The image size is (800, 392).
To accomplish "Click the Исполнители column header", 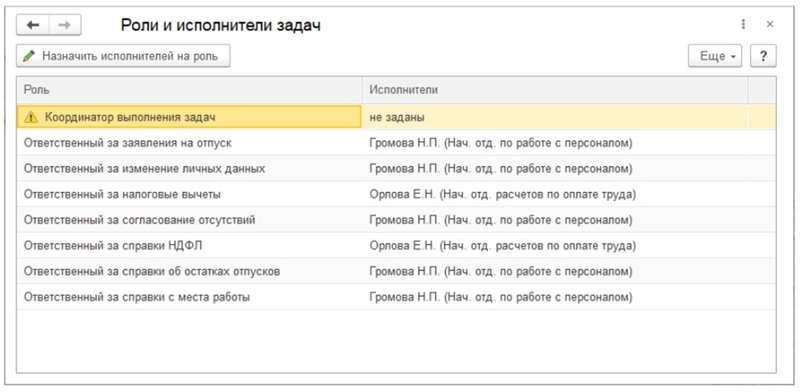I will coord(555,90).
